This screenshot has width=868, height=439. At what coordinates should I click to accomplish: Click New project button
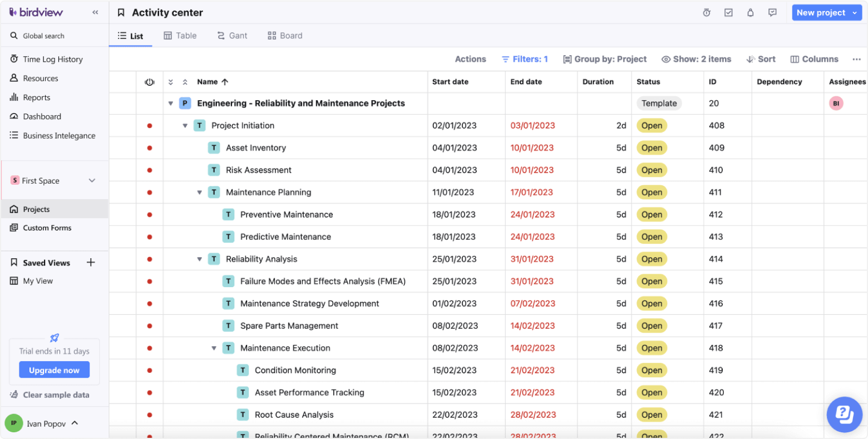tap(821, 12)
